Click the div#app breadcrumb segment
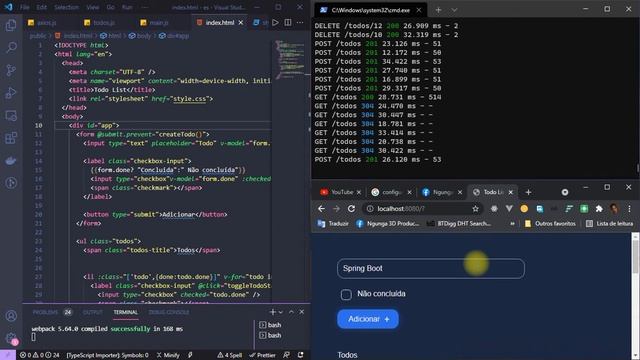This screenshot has height=360, width=640. tap(174, 36)
